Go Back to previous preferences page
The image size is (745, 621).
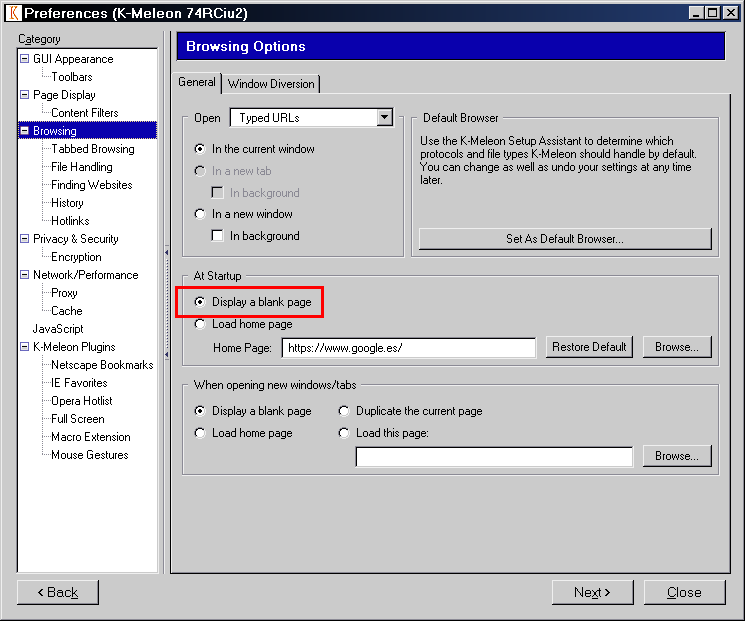[58, 592]
